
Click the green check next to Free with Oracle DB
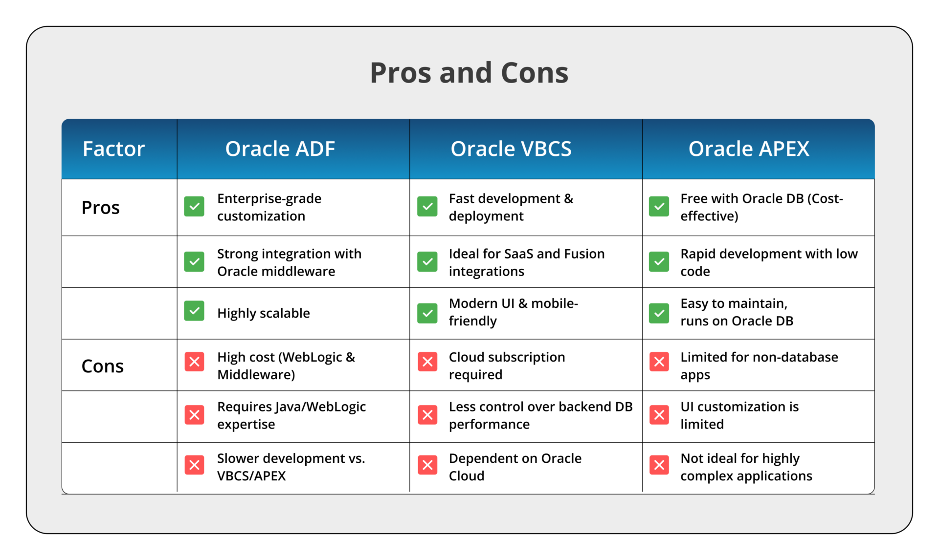coord(659,207)
